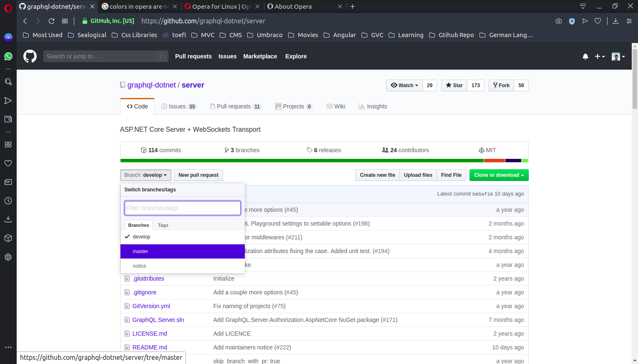Screen dimensions: 638x364
Task: Open the README.md file
Action: 150,347
